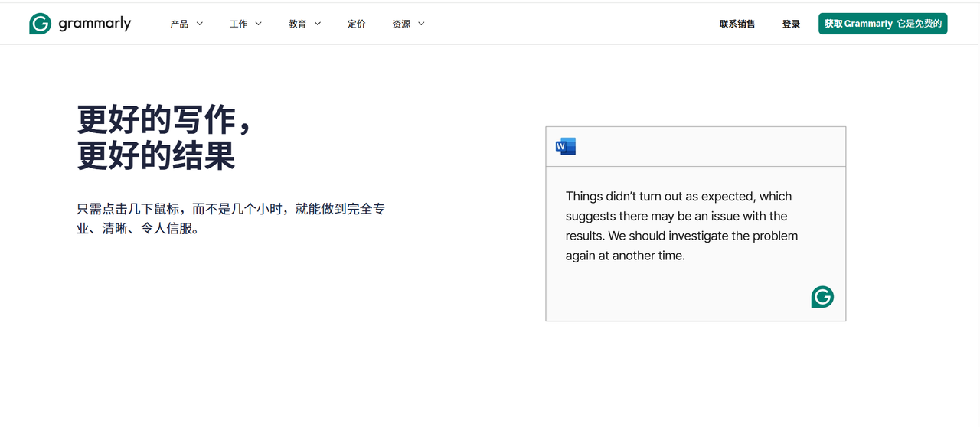The image size is (980, 427).
Task: Open the 定价 pricing page
Action: (357, 24)
